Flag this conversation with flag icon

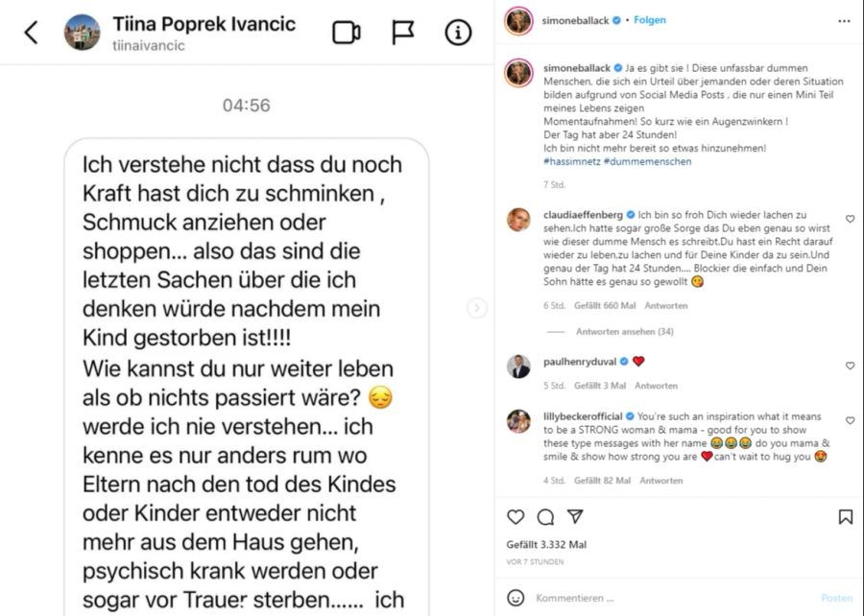coord(403,33)
